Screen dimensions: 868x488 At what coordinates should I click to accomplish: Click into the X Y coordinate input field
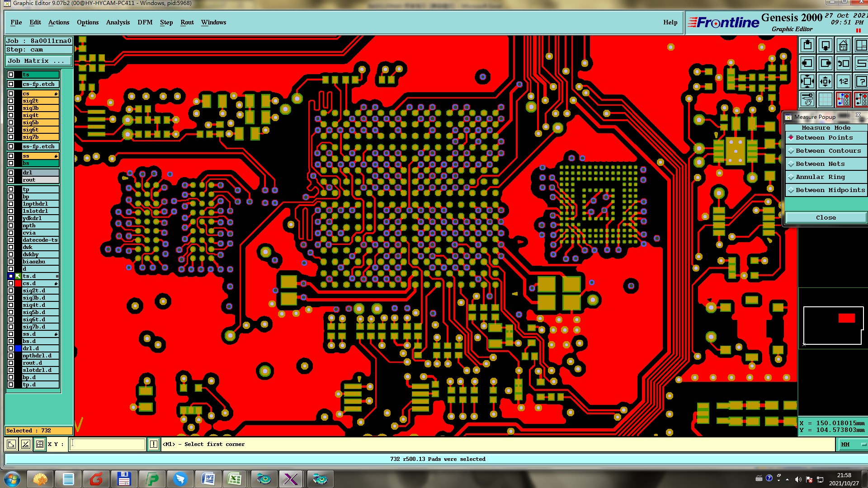(x=108, y=445)
